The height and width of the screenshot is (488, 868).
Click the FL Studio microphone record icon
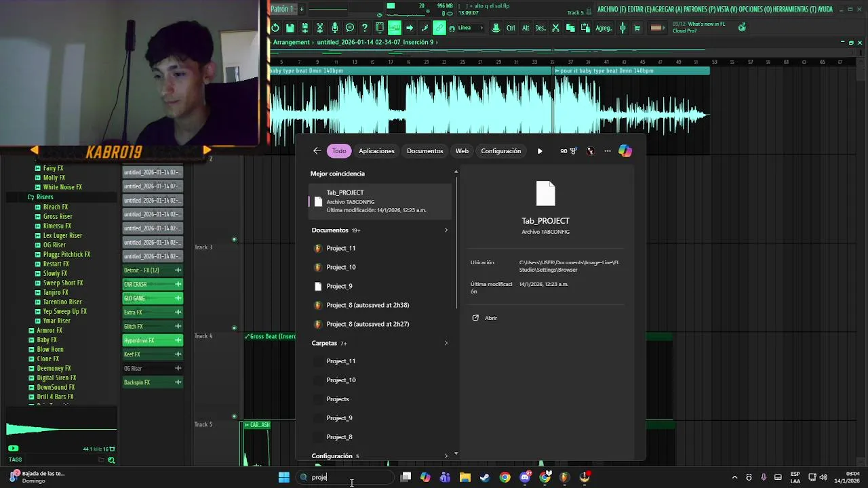[334, 28]
